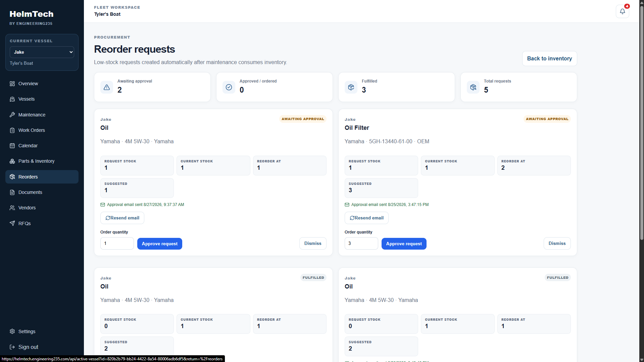Click the Oil Filter card 'AWAITING APPROVAL' badge
Screen dimensions: 644x362
tap(547, 119)
